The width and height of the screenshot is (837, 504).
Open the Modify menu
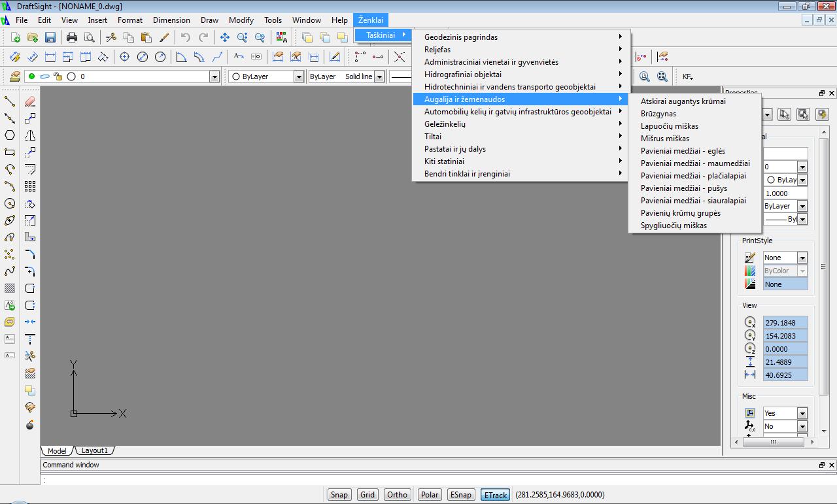[x=241, y=20]
